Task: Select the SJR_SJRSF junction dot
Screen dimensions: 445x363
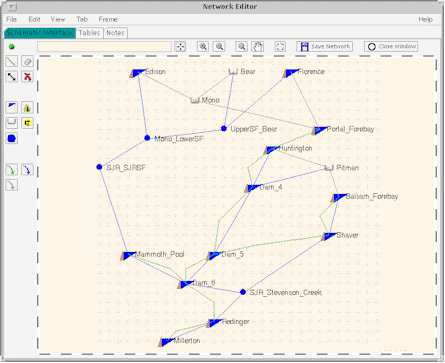Action: (99, 167)
